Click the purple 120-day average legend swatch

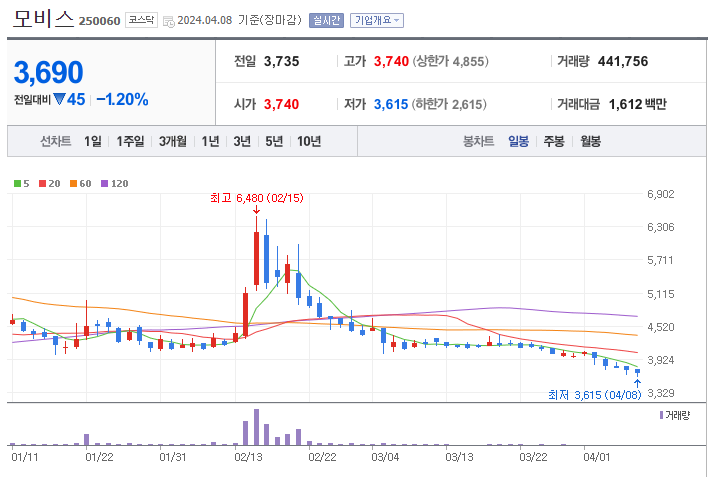click(105, 183)
